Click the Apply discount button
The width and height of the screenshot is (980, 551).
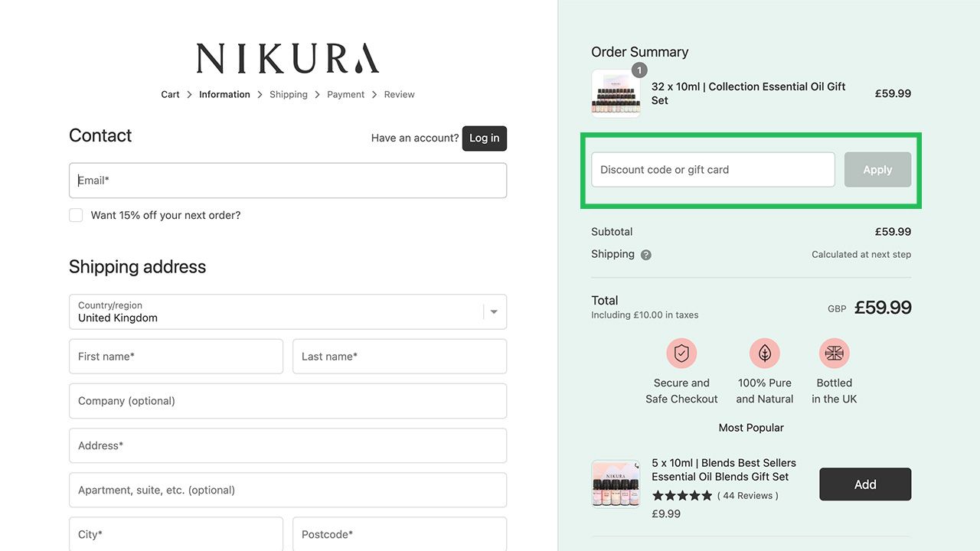877,170
